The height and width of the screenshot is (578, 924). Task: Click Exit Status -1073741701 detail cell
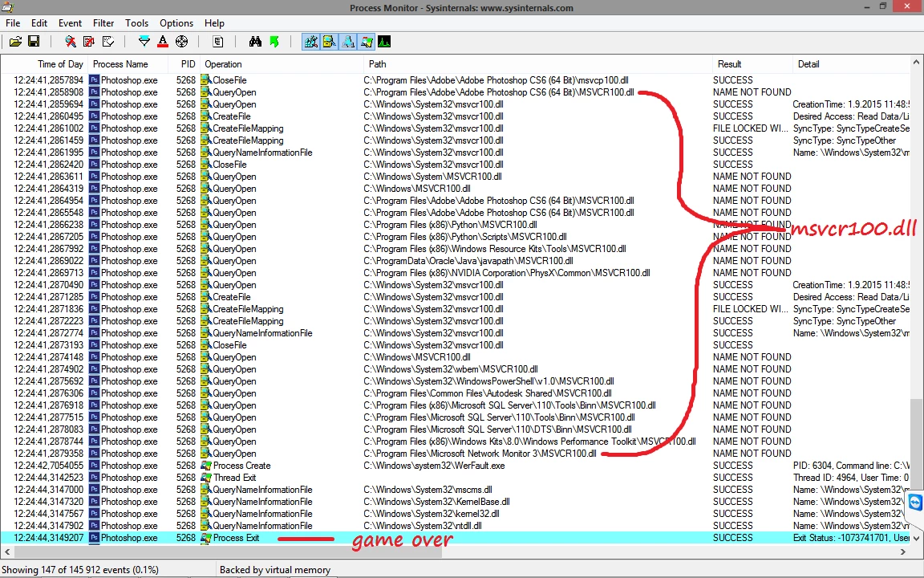[x=851, y=538]
